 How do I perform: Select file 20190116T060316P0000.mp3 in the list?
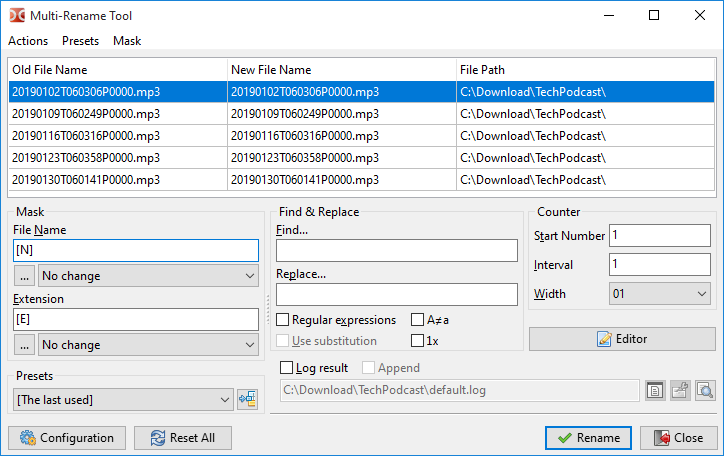tap(85, 136)
